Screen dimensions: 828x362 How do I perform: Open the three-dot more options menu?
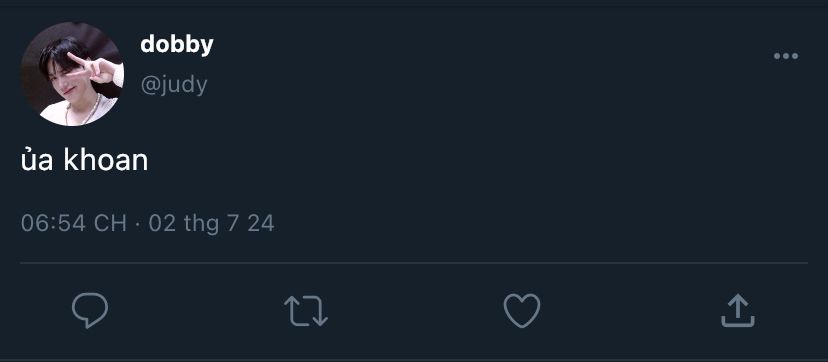click(786, 56)
